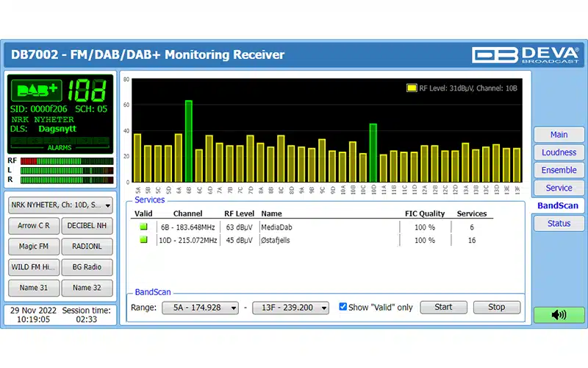588x368 pixels.
Task: Click the 45 dBµV level value
Action: click(240, 241)
